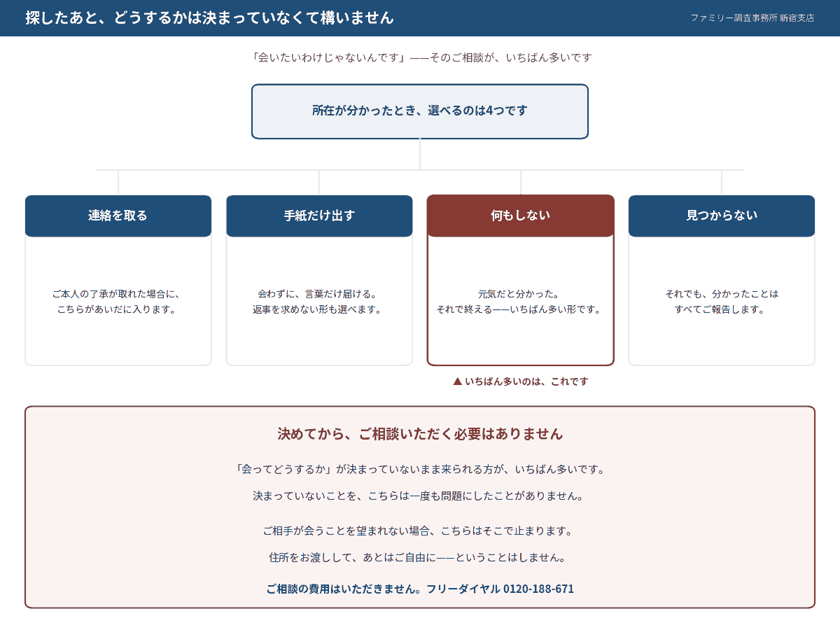Viewport: 840px width, 630px height.
Task: Select the 手紙だけ出す card header
Action: tap(319, 216)
